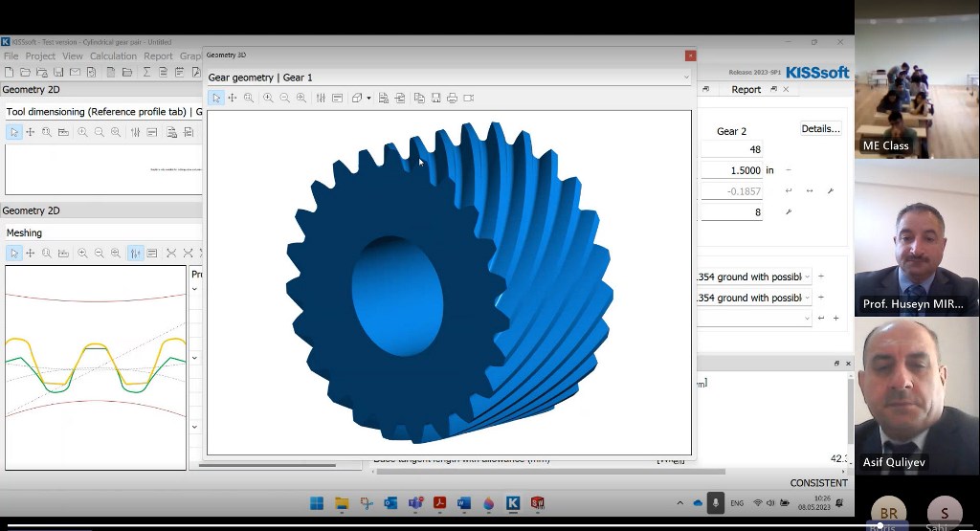The height and width of the screenshot is (531, 980).
Task: Open the Gear geometry | Gear 1 dropdown
Action: [x=685, y=77]
